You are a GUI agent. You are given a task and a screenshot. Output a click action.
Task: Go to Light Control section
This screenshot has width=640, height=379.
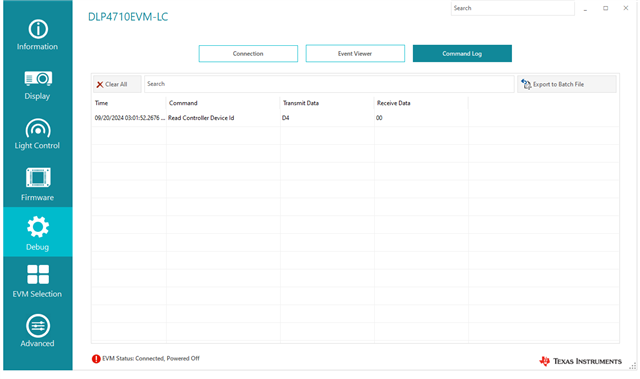(x=38, y=134)
